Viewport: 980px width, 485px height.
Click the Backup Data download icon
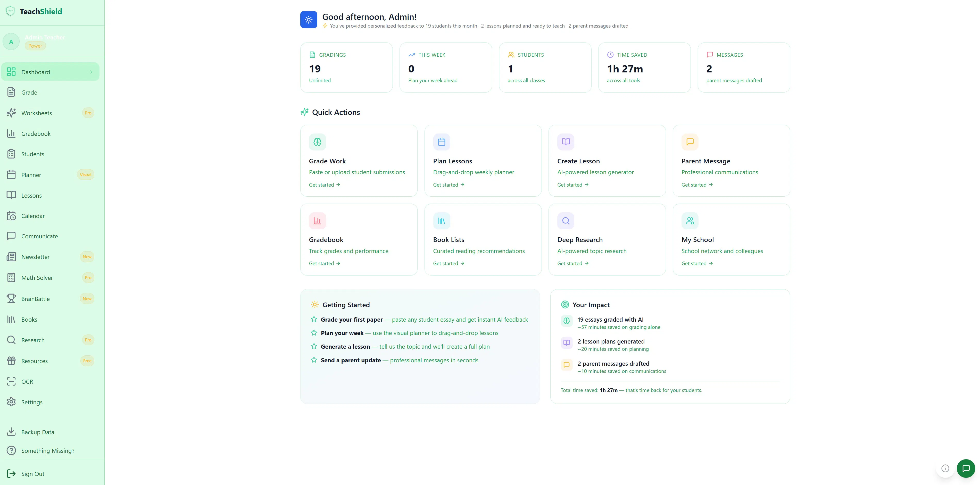pos(11,432)
